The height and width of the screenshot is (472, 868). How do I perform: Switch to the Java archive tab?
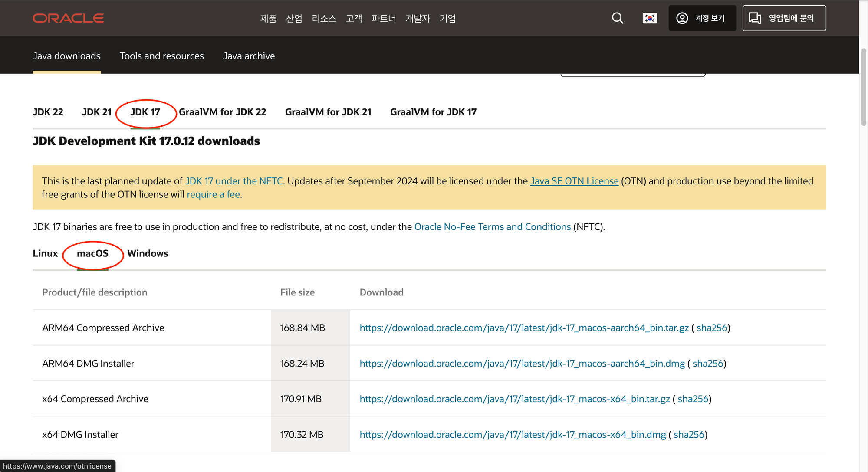249,56
